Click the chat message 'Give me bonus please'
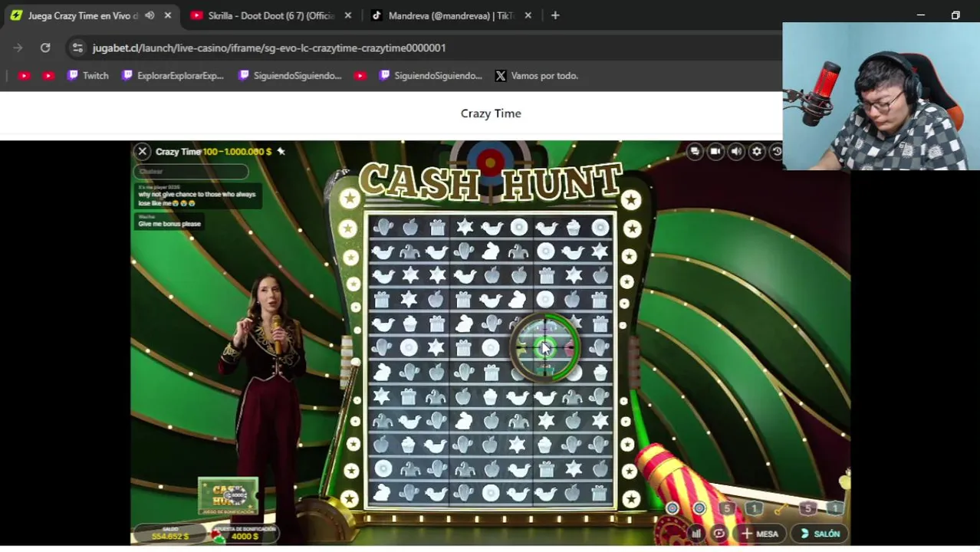Image resolution: width=980 pixels, height=552 pixels. [x=169, y=224]
